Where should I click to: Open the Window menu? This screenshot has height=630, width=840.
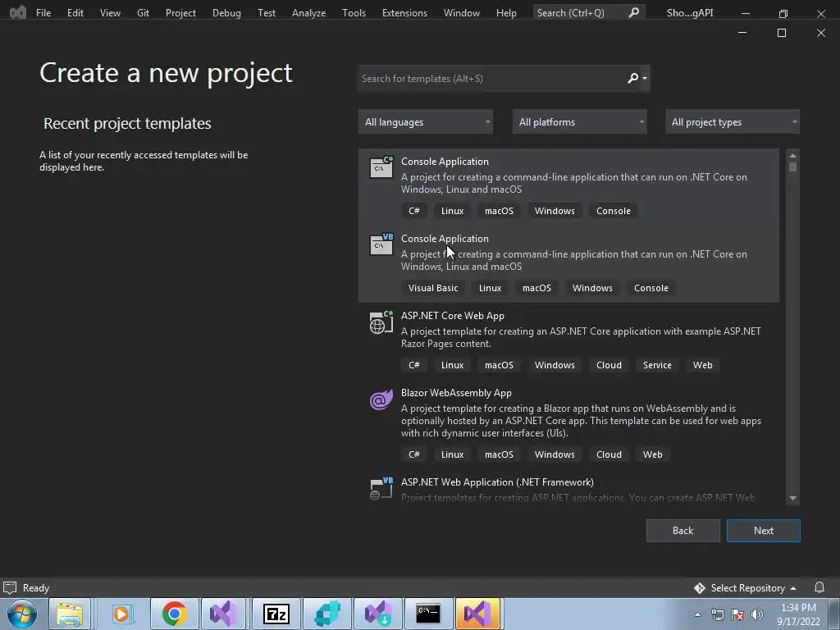click(x=461, y=13)
